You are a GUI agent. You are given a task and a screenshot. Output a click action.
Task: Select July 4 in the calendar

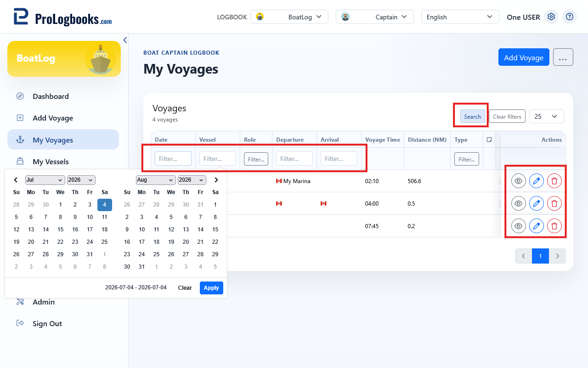point(105,205)
